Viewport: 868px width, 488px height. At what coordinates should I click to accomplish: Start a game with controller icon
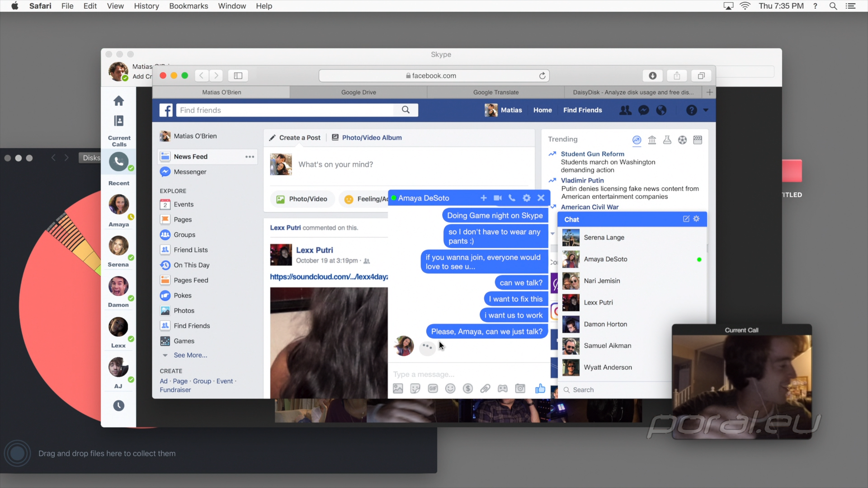click(x=503, y=389)
